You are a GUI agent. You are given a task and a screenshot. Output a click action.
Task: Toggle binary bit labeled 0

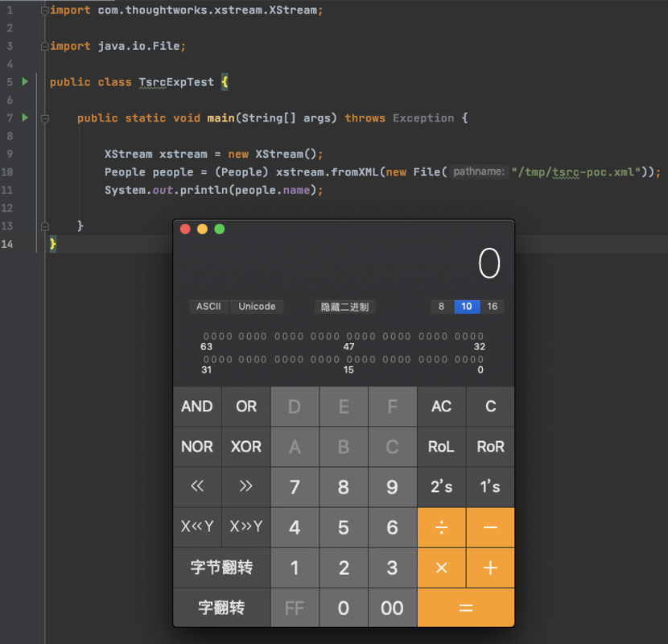coord(480,359)
